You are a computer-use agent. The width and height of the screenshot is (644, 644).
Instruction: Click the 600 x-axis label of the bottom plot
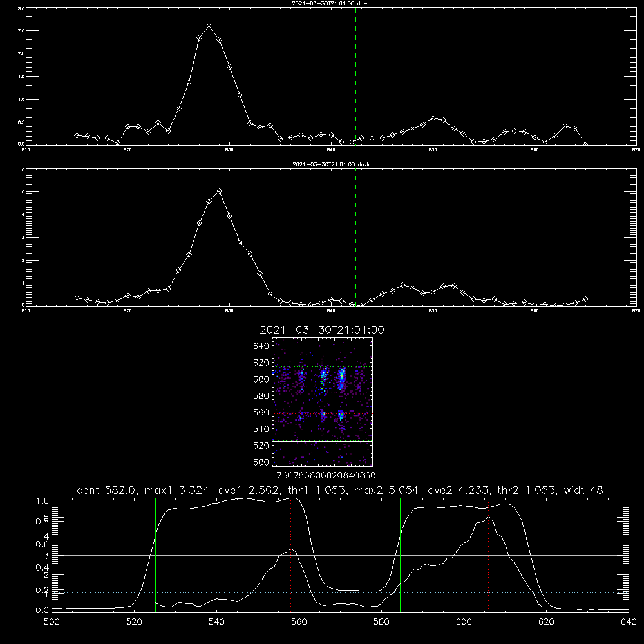(x=464, y=621)
